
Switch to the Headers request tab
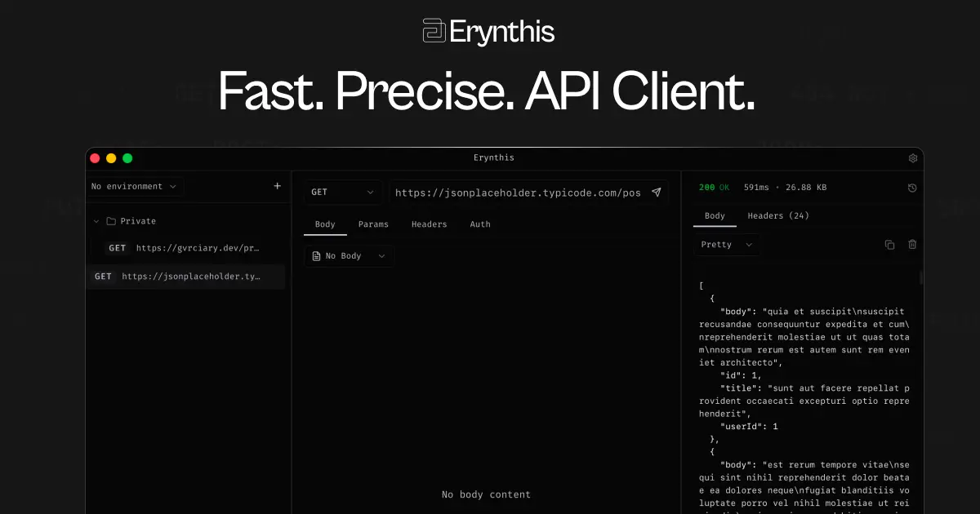tap(429, 224)
